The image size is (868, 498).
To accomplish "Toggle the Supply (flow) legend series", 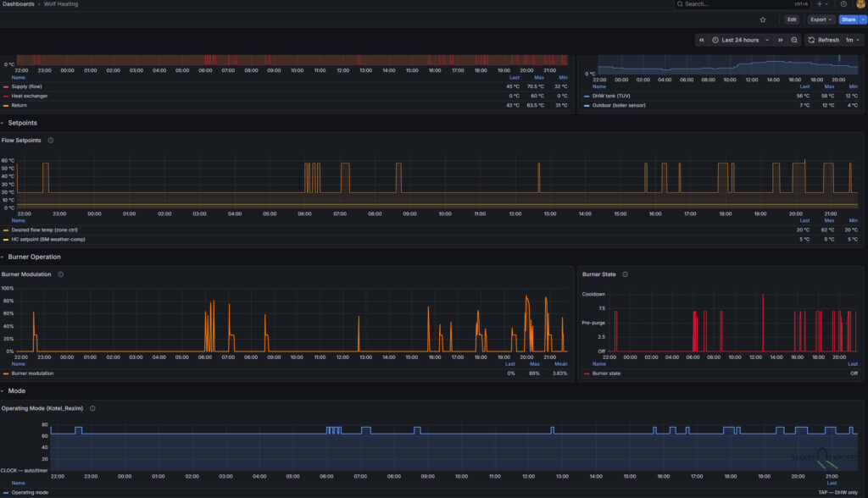I will point(26,86).
